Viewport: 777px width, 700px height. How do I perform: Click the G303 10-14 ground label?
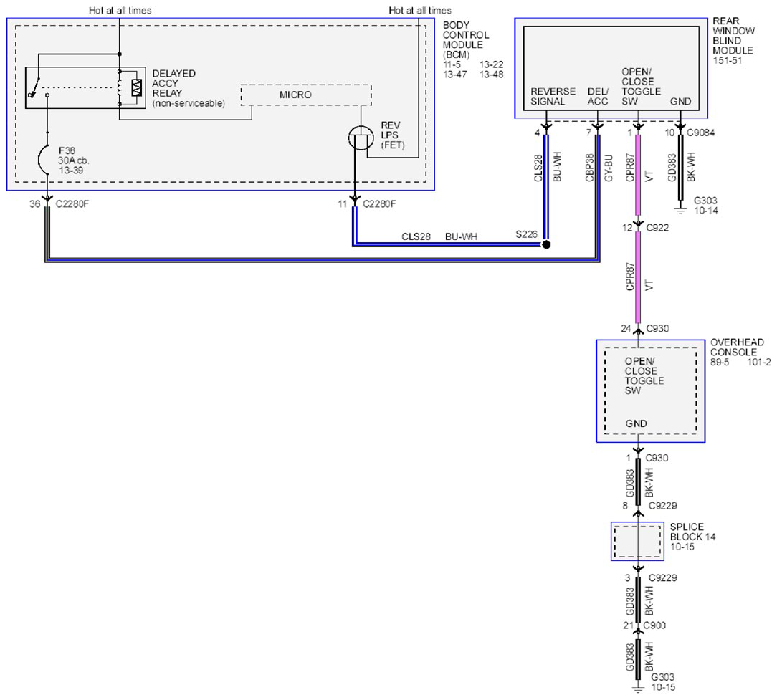pyautogui.click(x=705, y=206)
